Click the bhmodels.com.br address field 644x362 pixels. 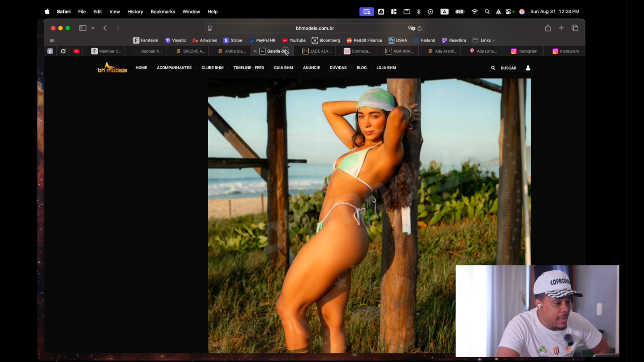click(x=315, y=28)
